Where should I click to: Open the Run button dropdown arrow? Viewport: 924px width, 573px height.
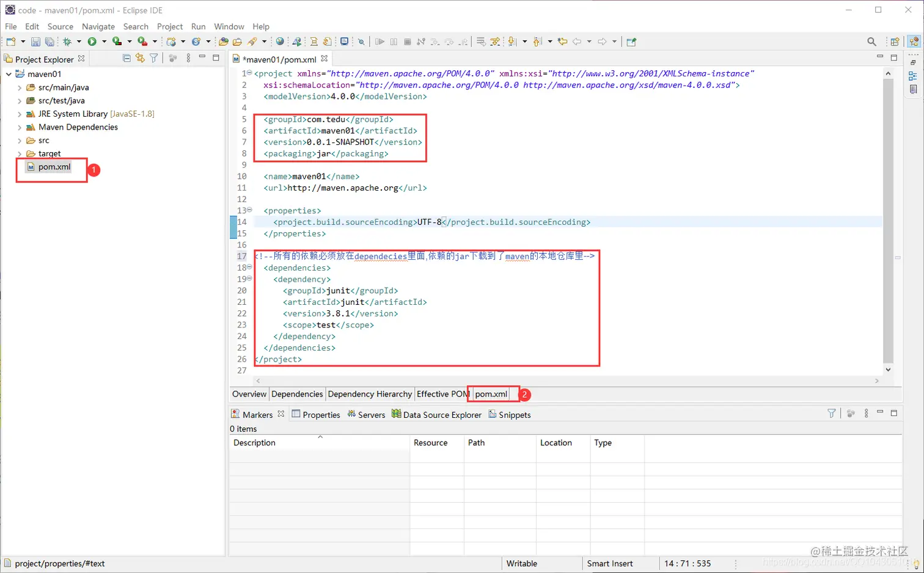click(x=104, y=42)
